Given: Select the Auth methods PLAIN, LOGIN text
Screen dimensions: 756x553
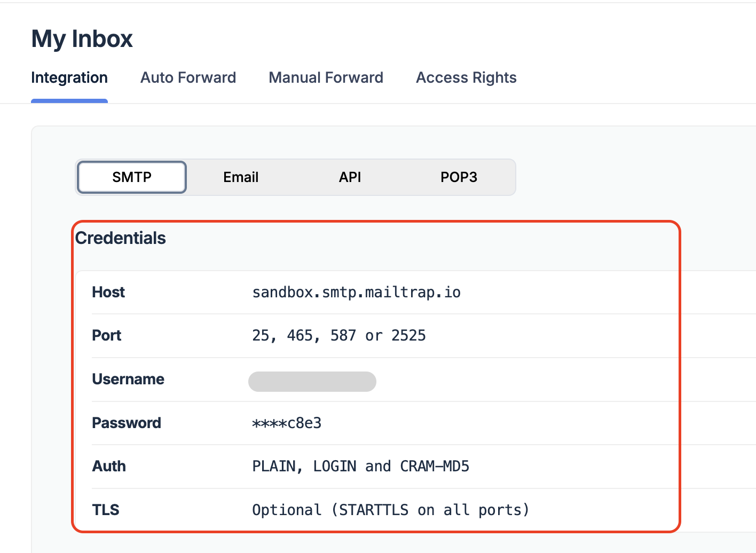Looking at the screenshot, I should [x=361, y=466].
